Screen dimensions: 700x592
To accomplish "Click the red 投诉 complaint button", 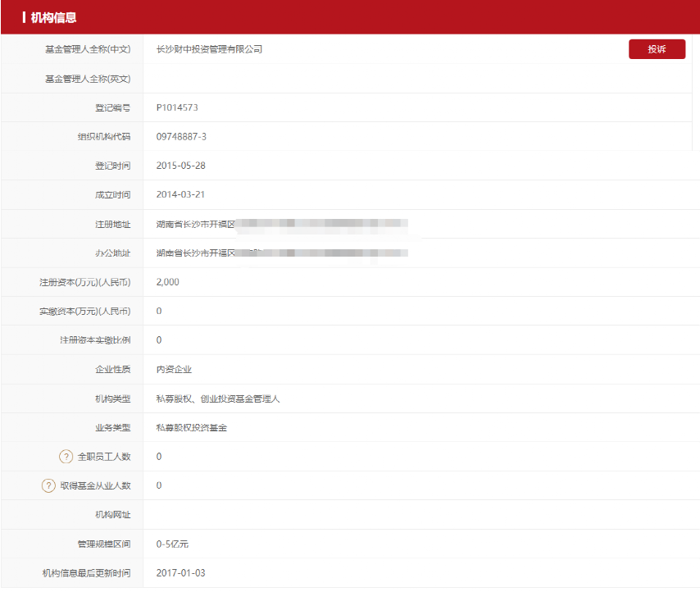I will point(657,48).
